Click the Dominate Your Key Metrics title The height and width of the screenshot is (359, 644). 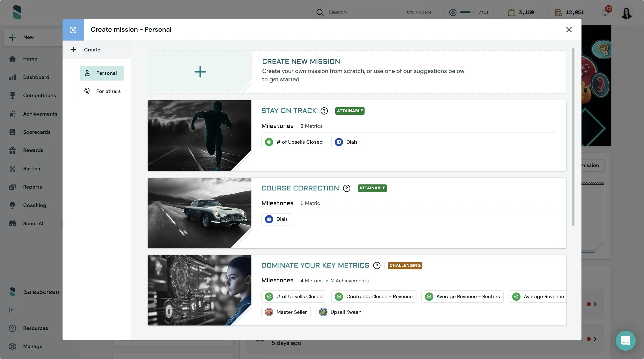coord(315,265)
